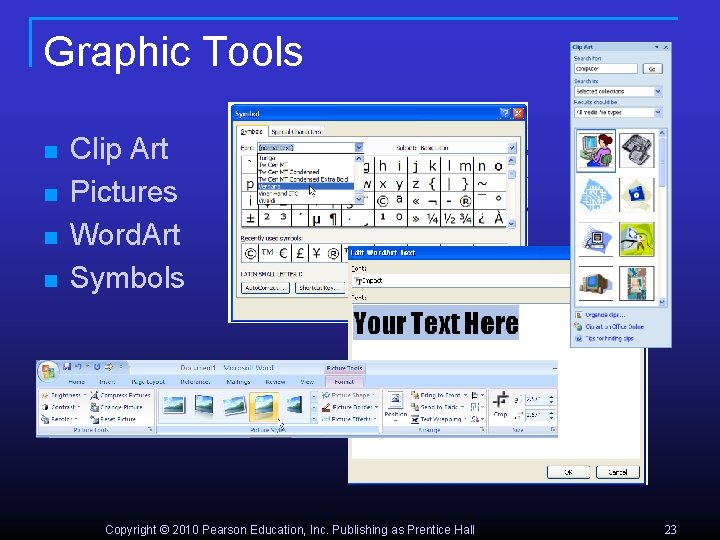Click the Contrast icon in the ribbon
The height and width of the screenshot is (540, 720).
[45, 407]
